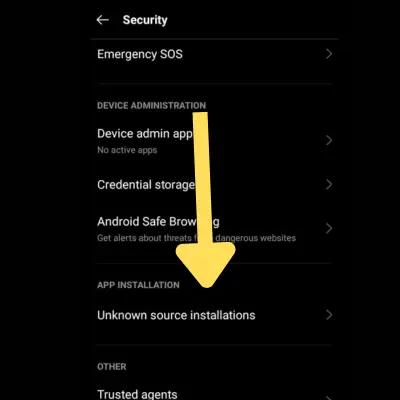
Task: Click the chevron beside Android Safe Browsing
Action: coord(329,228)
